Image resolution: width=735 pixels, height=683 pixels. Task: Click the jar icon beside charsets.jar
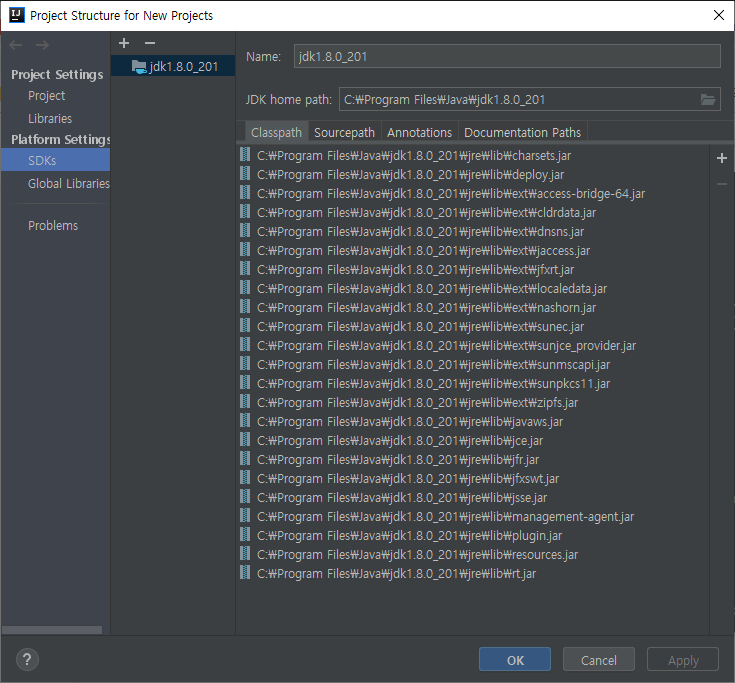(x=245, y=155)
